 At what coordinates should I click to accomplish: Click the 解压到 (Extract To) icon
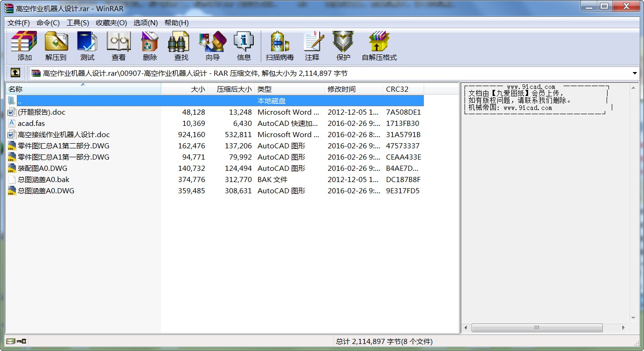[56, 46]
